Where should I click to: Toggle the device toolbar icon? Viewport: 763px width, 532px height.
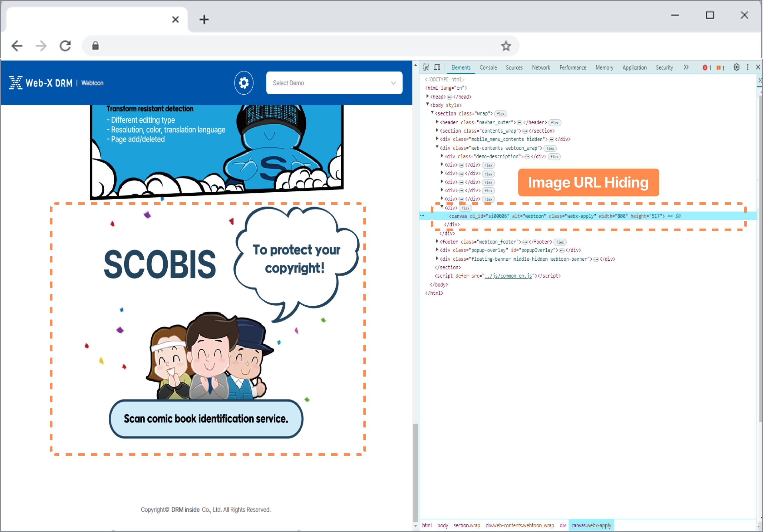[437, 67]
